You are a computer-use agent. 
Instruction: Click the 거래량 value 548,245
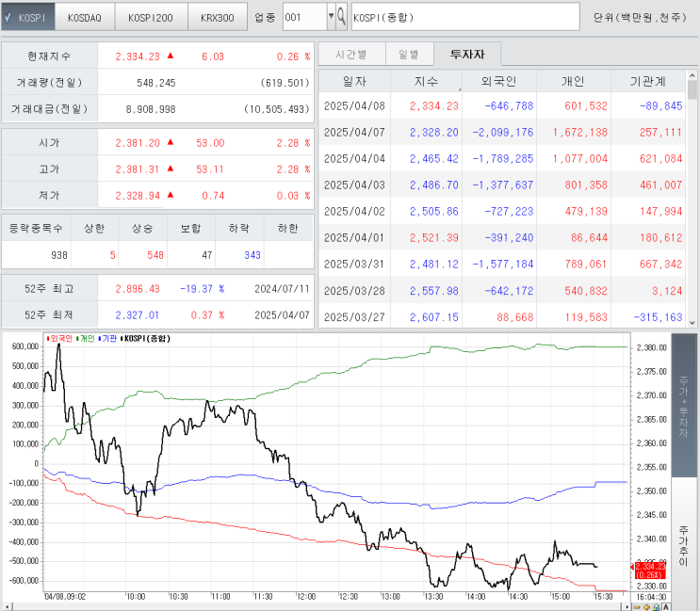pos(155,83)
